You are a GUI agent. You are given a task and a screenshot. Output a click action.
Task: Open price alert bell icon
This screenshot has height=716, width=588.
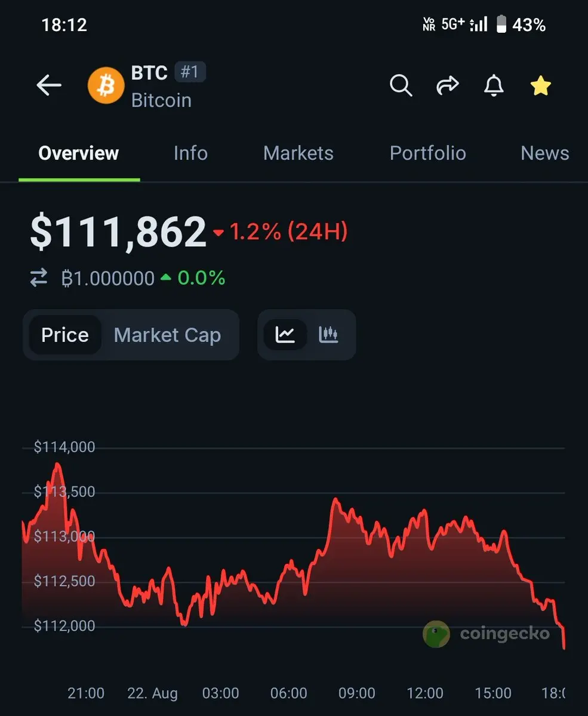[494, 86]
